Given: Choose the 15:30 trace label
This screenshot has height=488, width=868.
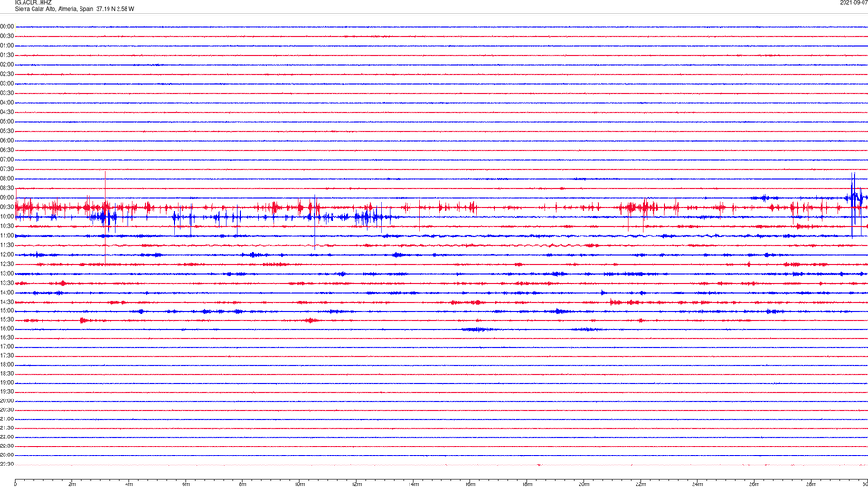Looking at the screenshot, I should point(6,320).
